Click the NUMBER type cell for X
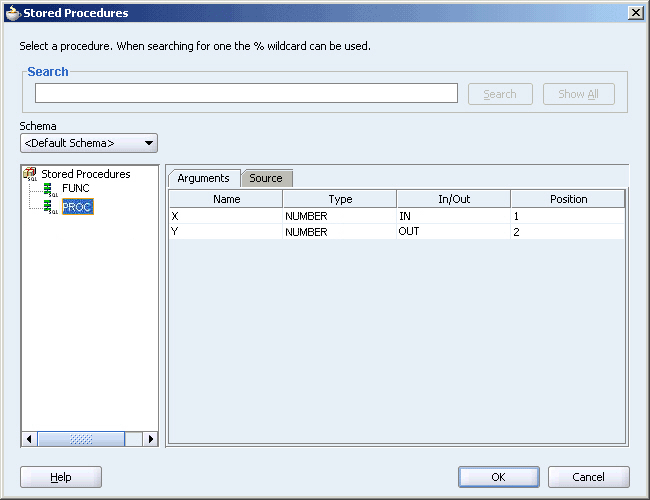The width and height of the screenshot is (650, 500). point(340,216)
